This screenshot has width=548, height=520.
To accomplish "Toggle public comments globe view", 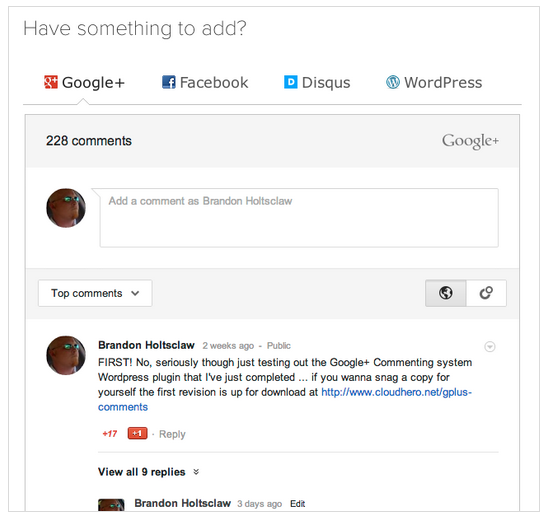I will 446,293.
